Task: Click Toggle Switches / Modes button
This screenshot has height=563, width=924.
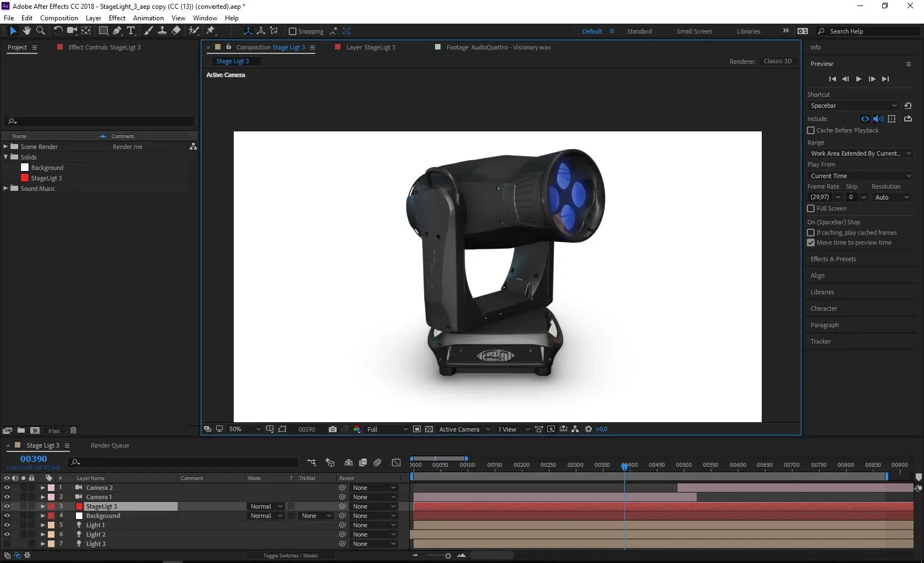Action: coord(290,556)
